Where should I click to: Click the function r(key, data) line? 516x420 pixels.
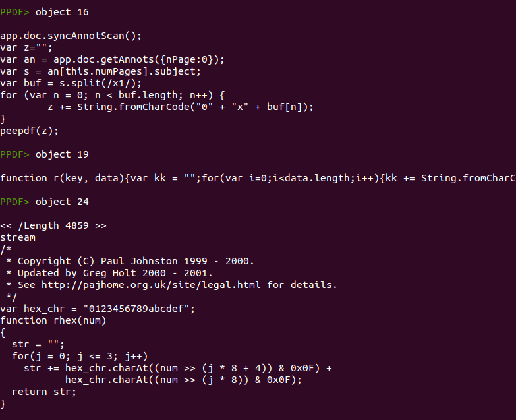point(257,178)
